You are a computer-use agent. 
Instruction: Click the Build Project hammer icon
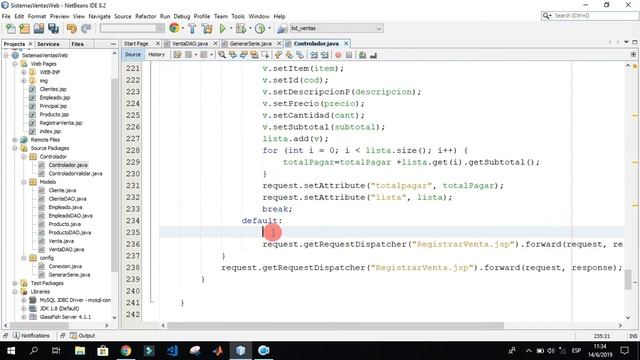coord(192,29)
